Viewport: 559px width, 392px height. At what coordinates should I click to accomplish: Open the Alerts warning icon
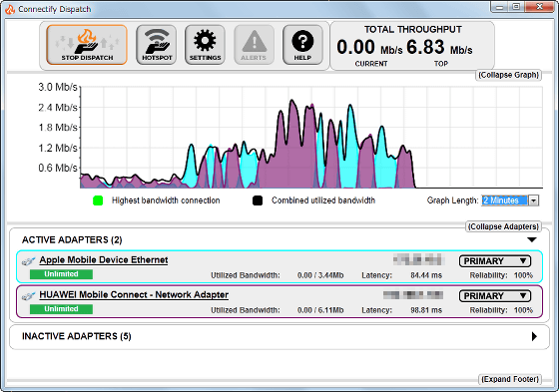254,45
